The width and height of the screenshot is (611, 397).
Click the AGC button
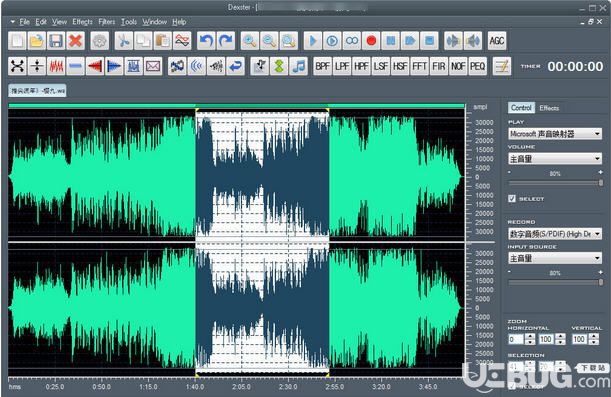(497, 41)
